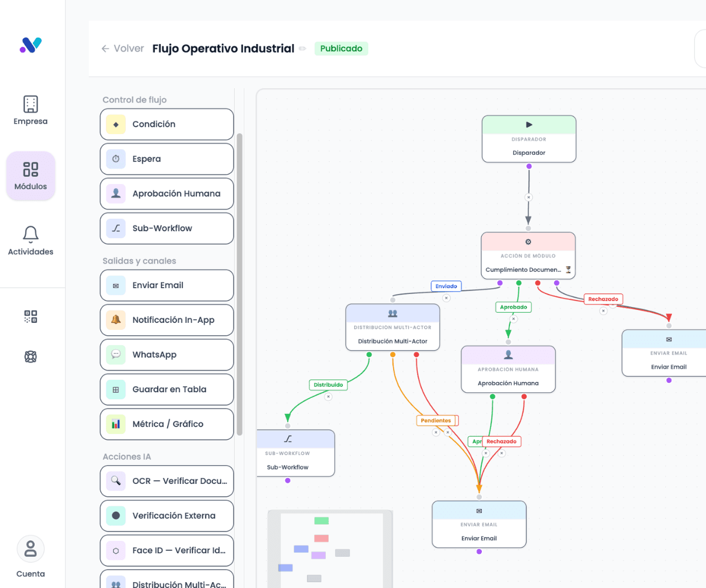Screen dimensions: 706x588
Task: Click the Enviar Email envelope icon
Action: coord(115,285)
